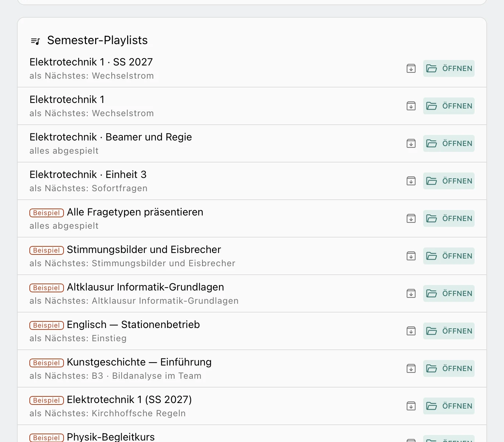504x442 pixels.
Task: Click the title "Altklausur Informatik-Grundlagen"
Action: tap(145, 287)
